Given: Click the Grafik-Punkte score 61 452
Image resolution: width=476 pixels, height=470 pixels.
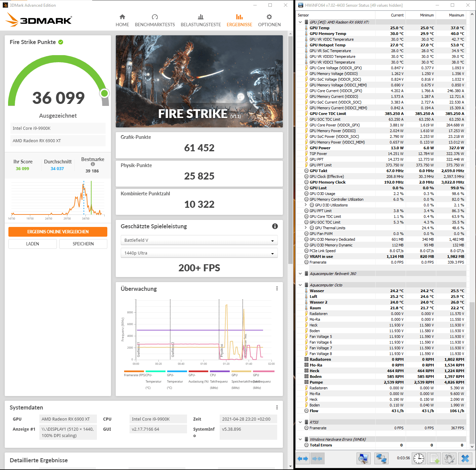Looking at the screenshot, I should [199, 148].
